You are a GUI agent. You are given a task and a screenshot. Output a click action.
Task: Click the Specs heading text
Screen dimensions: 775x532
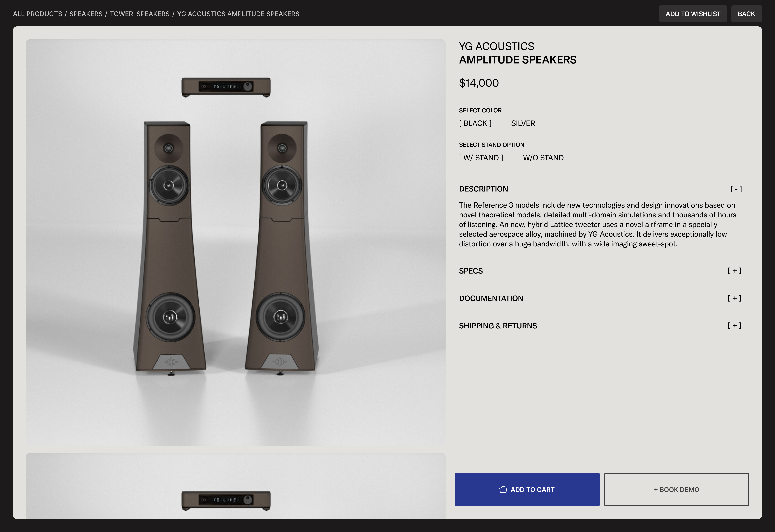click(471, 271)
